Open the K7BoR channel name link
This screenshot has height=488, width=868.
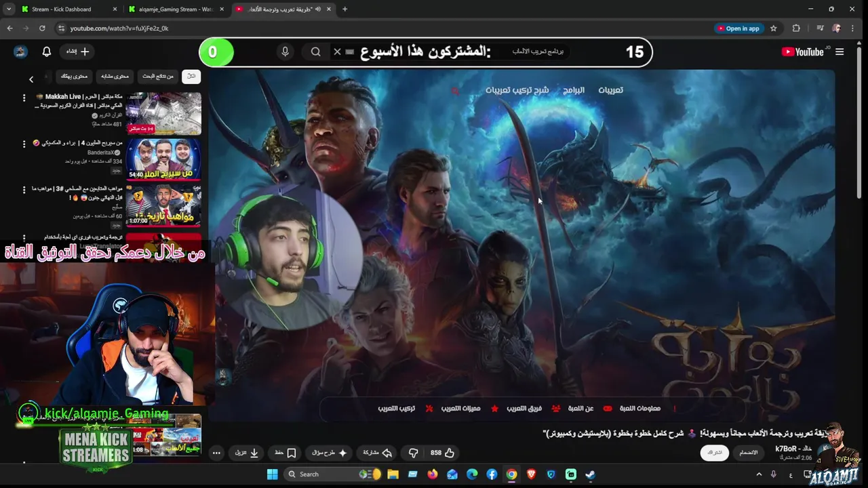(x=793, y=449)
